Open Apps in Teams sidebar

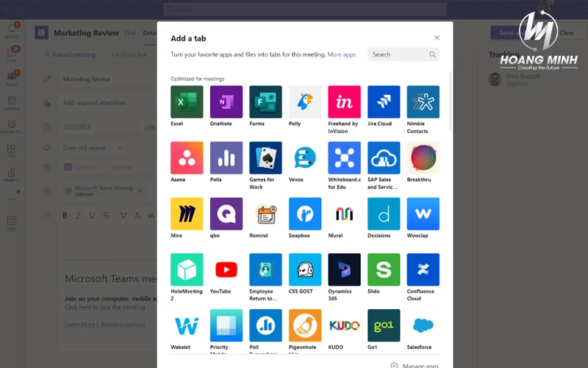pos(12,223)
